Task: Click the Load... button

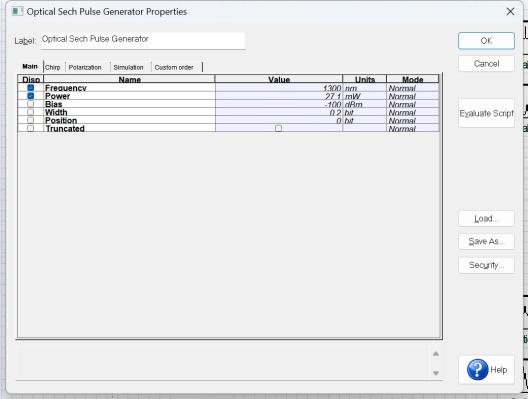Action: click(x=486, y=219)
